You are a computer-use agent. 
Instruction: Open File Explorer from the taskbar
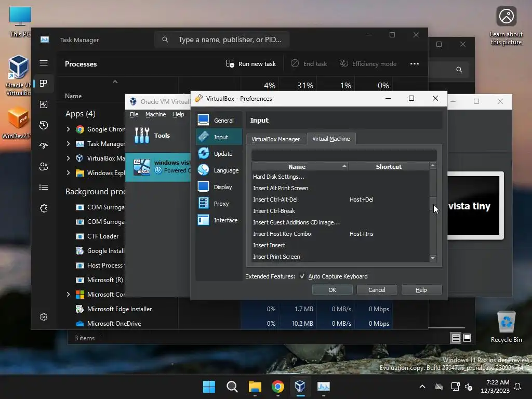click(x=255, y=387)
